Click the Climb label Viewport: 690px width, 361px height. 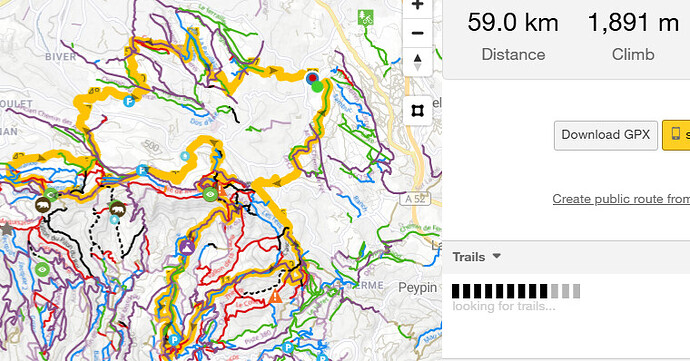[633, 55]
